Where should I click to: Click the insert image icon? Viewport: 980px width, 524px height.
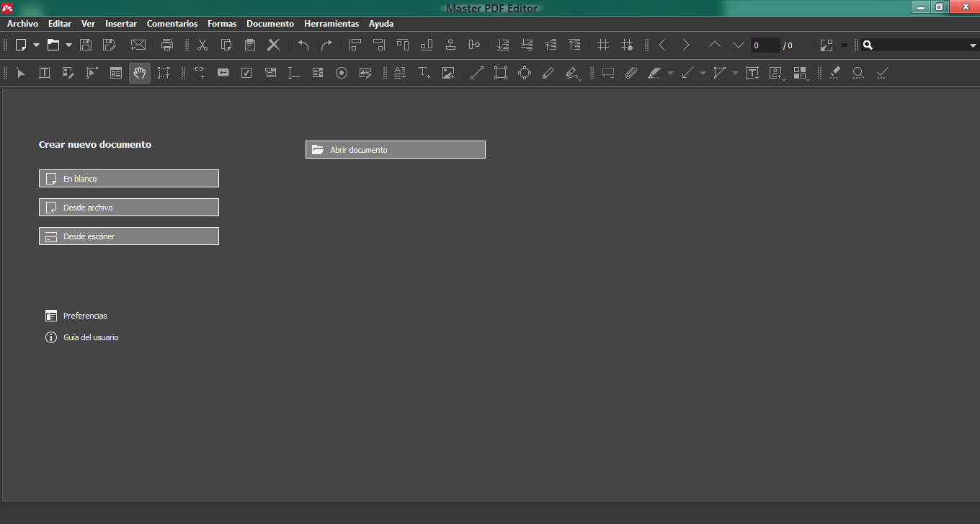click(448, 73)
